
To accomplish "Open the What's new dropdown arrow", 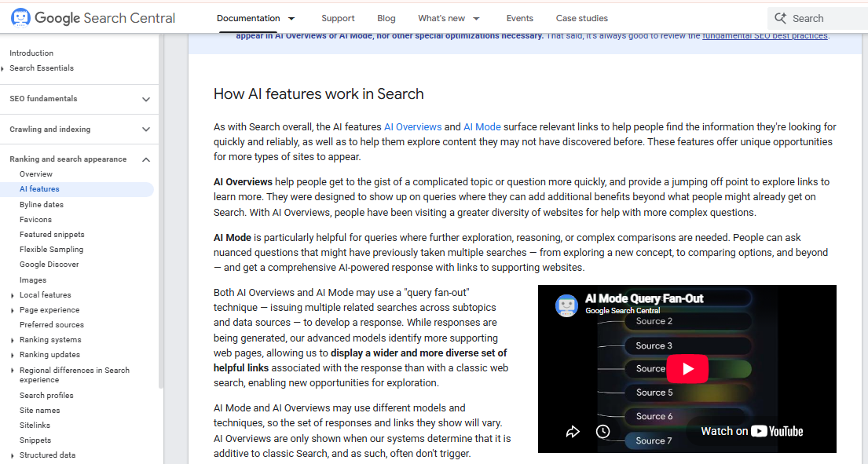I will click(476, 18).
